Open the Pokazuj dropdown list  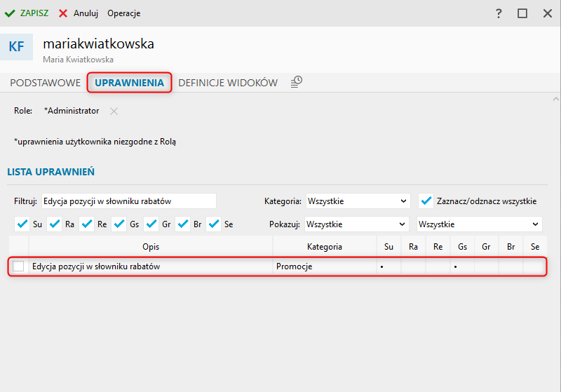(x=356, y=224)
